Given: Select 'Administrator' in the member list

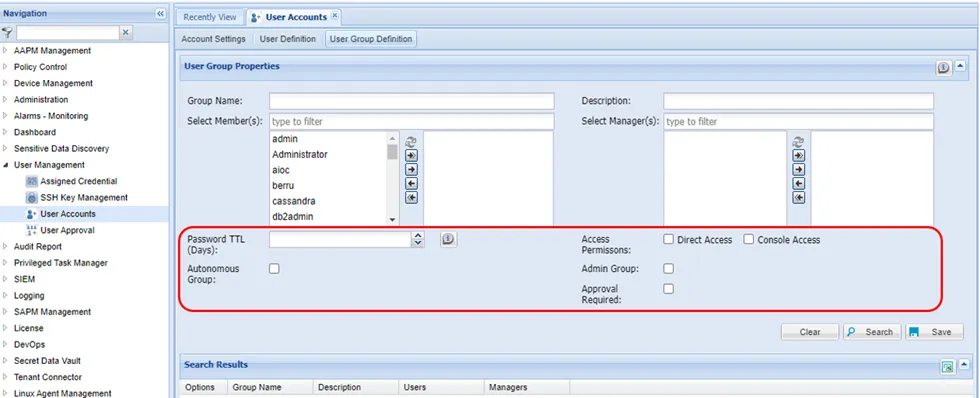Looking at the screenshot, I should 329,154.
